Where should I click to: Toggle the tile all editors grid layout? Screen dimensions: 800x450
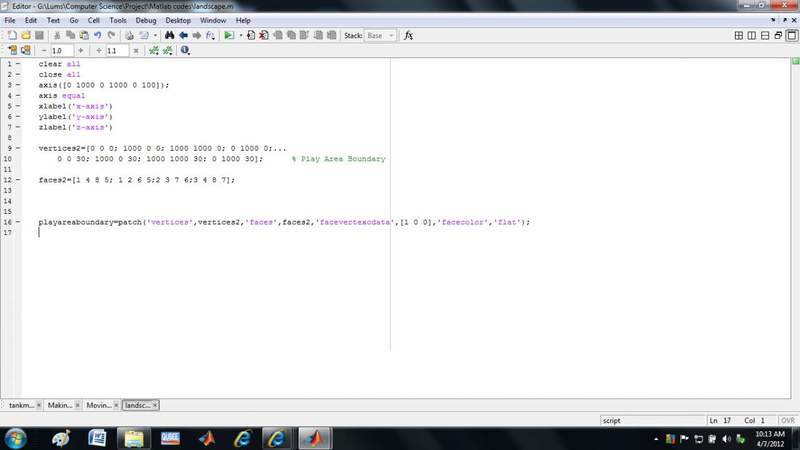(738, 35)
